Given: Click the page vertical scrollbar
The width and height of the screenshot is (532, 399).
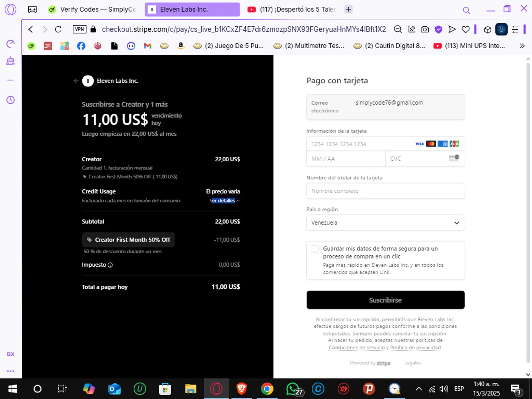Looking at the screenshot, I should click(528, 213).
